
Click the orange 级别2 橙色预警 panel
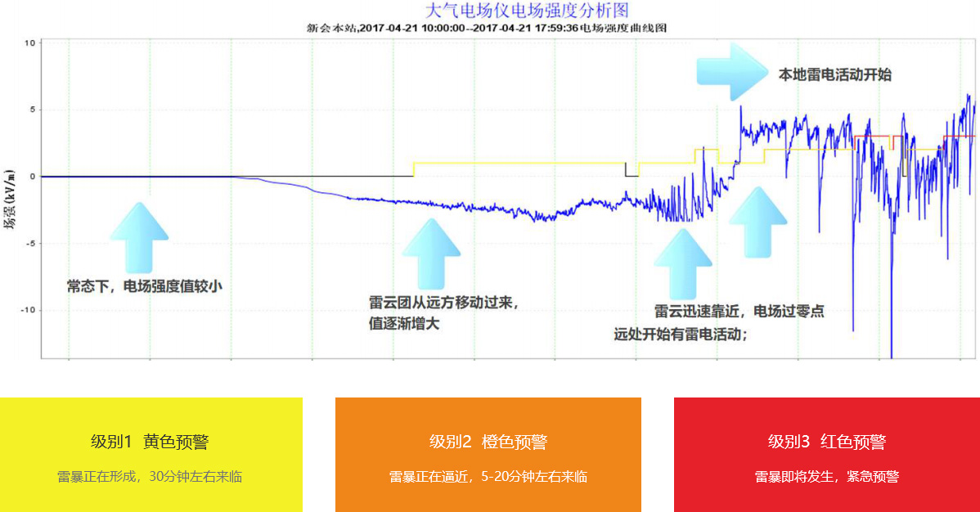click(x=488, y=455)
